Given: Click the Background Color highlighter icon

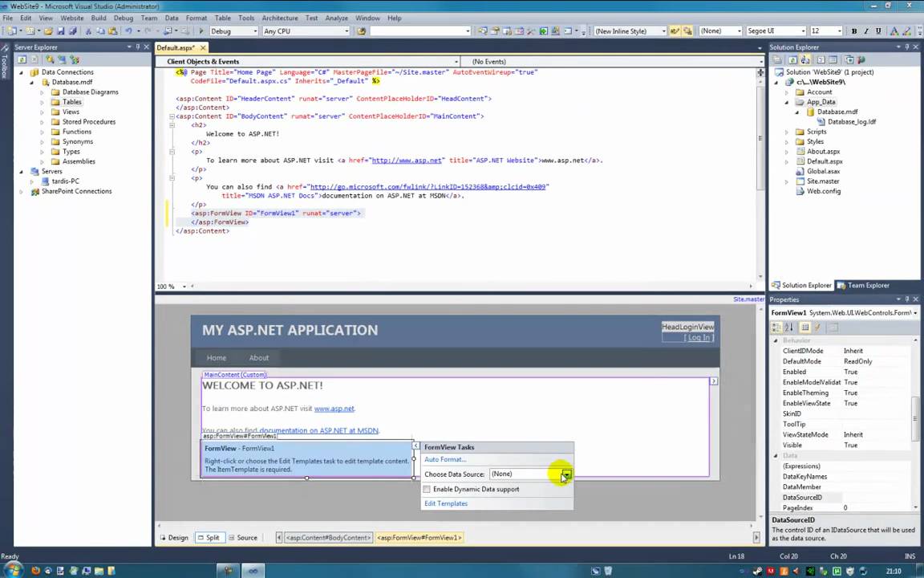Looking at the screenshot, I should (908, 31).
